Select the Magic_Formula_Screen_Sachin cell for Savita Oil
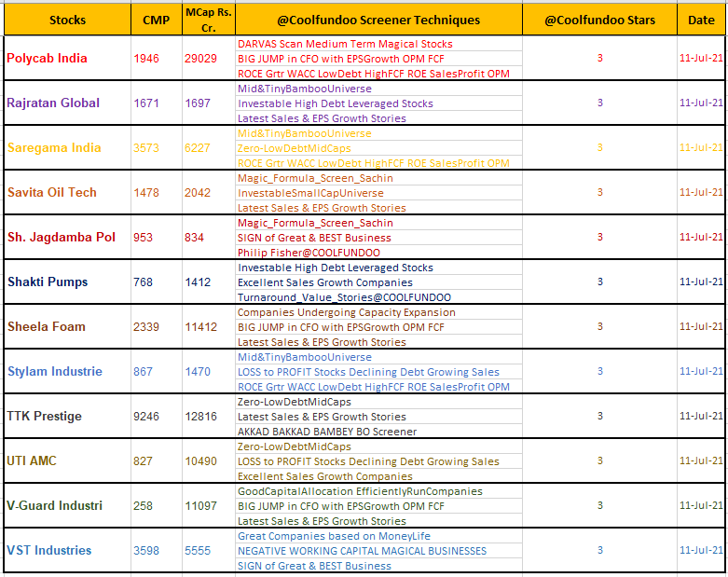 (x=378, y=178)
